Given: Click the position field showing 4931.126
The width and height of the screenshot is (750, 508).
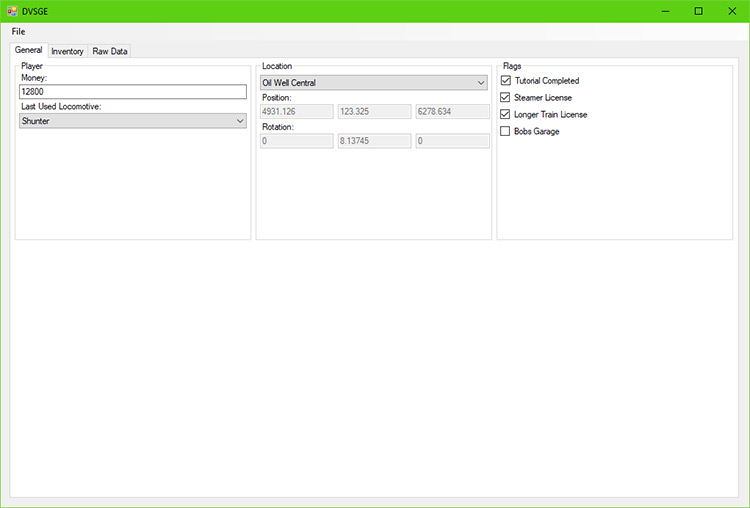Looking at the screenshot, I should tap(297, 111).
